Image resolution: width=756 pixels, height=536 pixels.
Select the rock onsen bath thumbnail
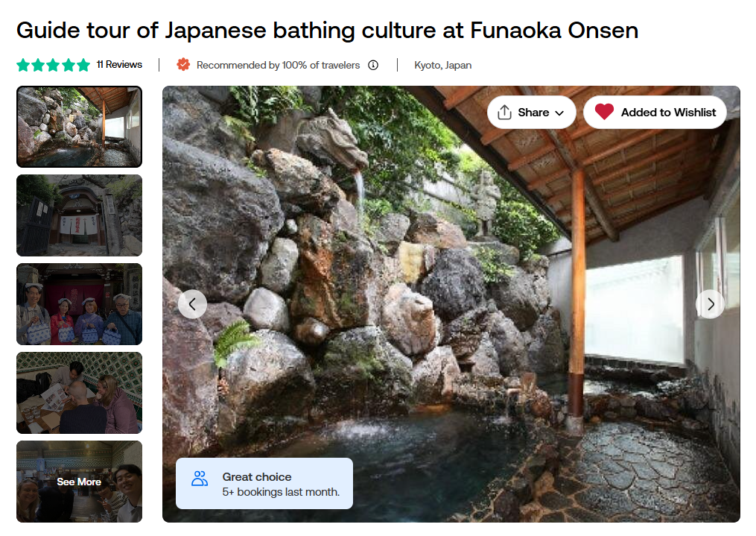[x=79, y=127]
